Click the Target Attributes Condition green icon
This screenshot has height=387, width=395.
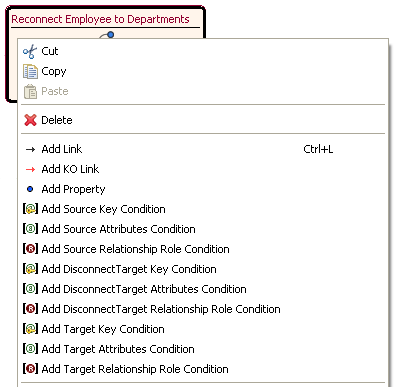pos(30,349)
